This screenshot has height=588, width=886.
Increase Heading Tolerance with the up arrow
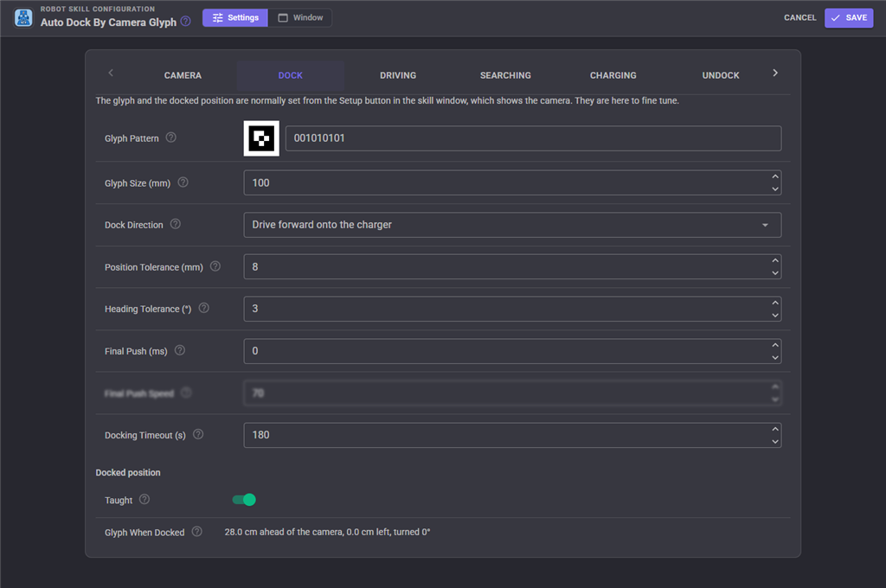click(x=775, y=303)
